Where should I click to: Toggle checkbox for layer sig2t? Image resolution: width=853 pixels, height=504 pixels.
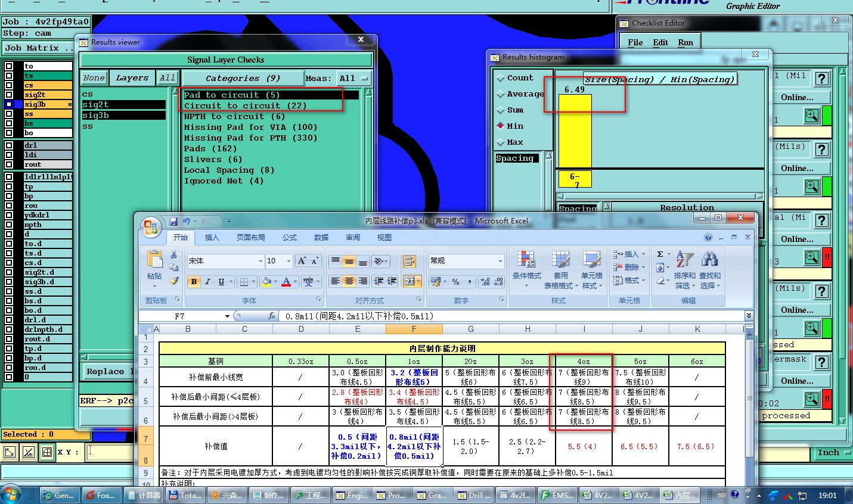[8, 95]
